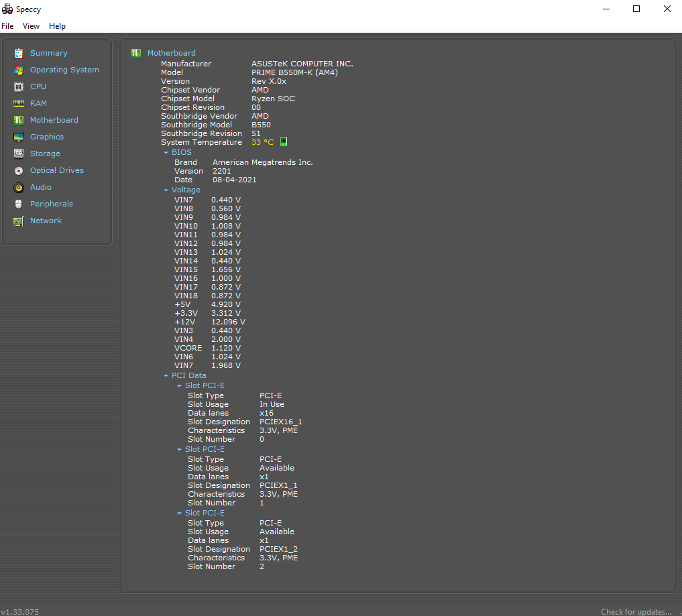
Task: Click the Speccy app icon in title bar
Action: coord(7,9)
